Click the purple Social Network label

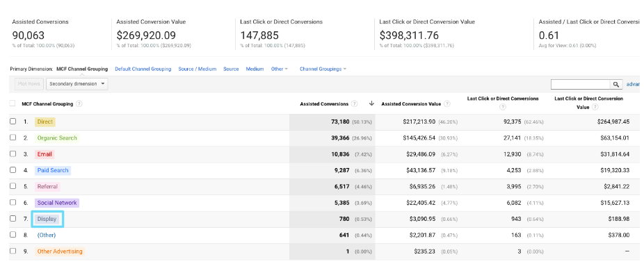click(x=56, y=203)
